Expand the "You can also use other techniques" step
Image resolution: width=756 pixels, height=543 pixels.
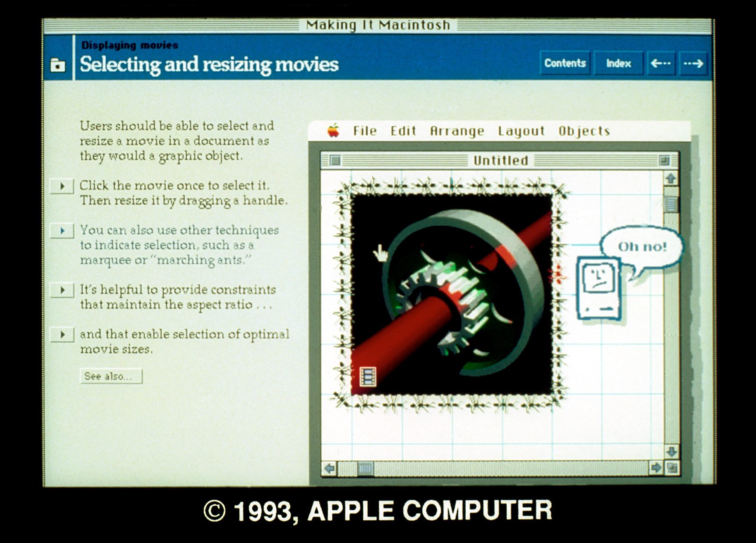pyautogui.click(x=62, y=231)
